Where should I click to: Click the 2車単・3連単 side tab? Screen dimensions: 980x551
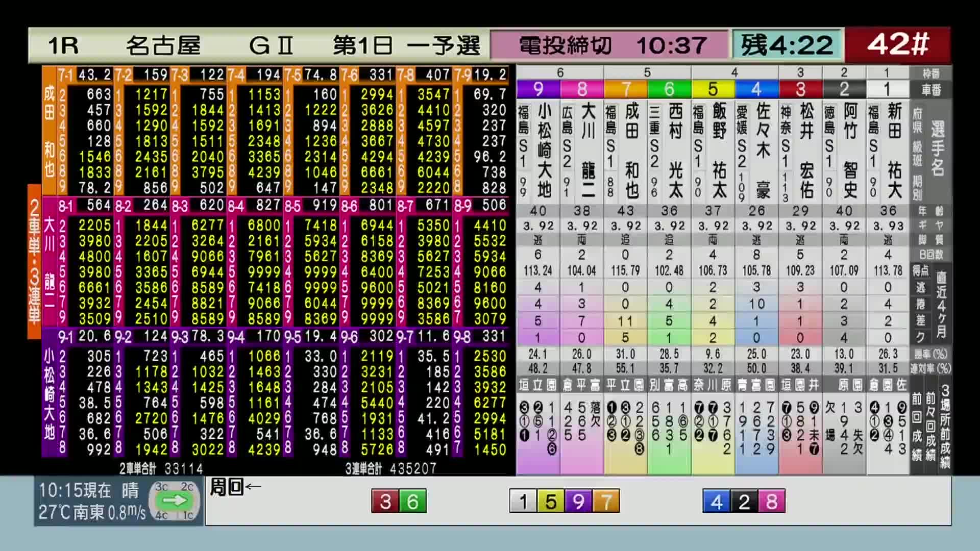pyautogui.click(x=34, y=261)
